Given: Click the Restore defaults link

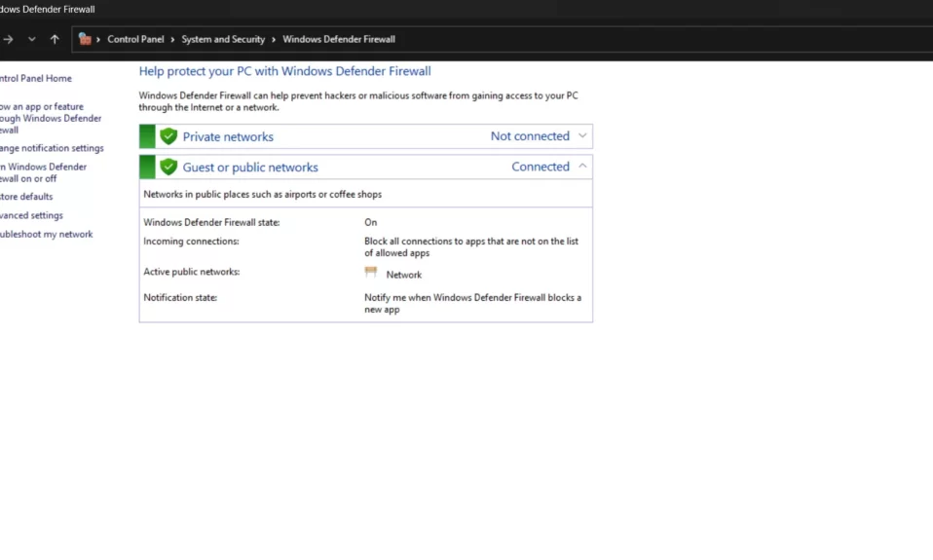Looking at the screenshot, I should [26, 197].
